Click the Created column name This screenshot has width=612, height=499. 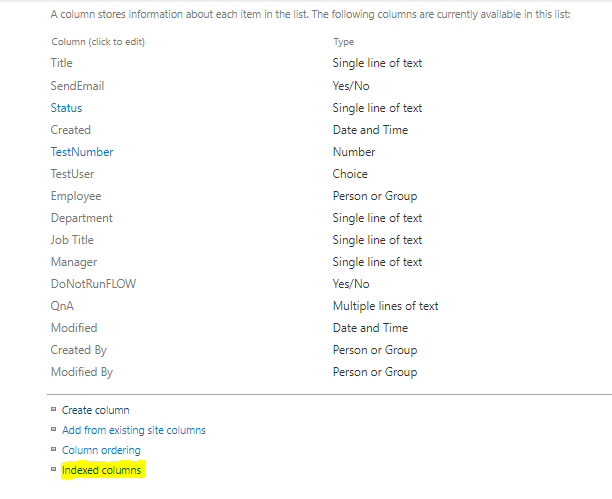click(x=70, y=130)
